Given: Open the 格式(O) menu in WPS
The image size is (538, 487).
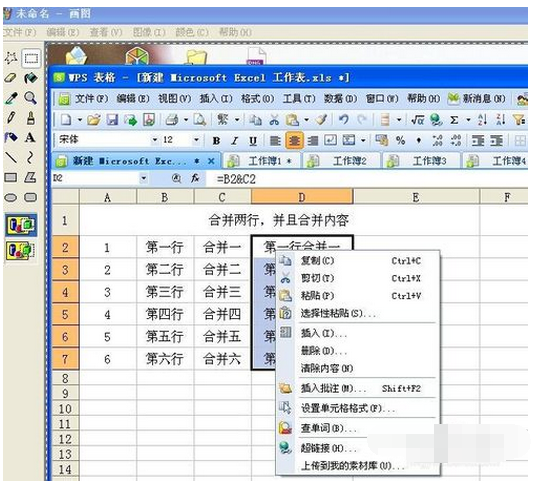Looking at the screenshot, I should pyautogui.click(x=257, y=99).
